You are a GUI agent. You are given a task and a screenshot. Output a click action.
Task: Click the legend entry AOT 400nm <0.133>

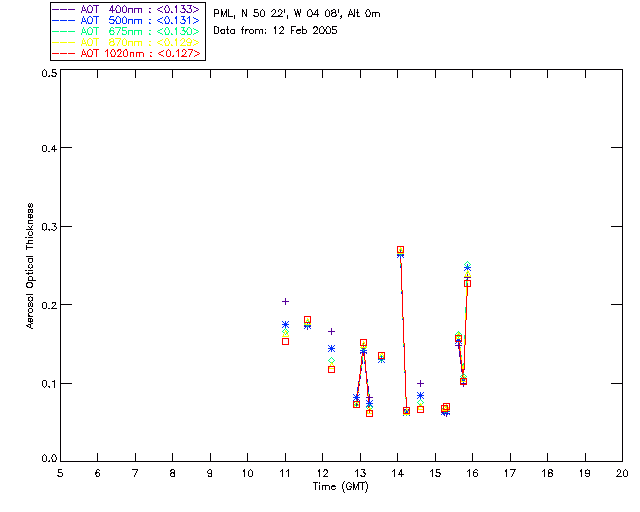tap(127, 9)
